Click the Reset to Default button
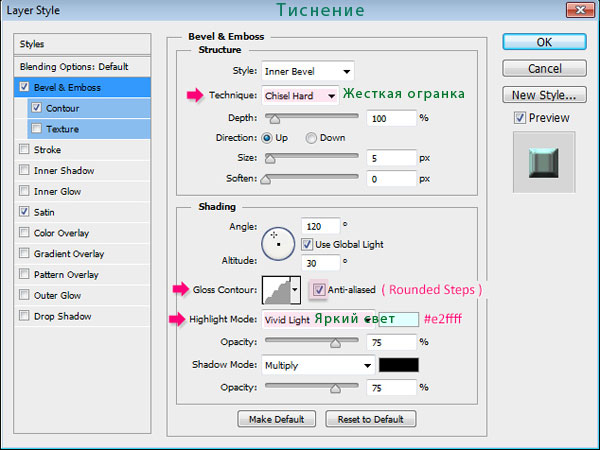Screen dimensions: 600x450 [370, 419]
